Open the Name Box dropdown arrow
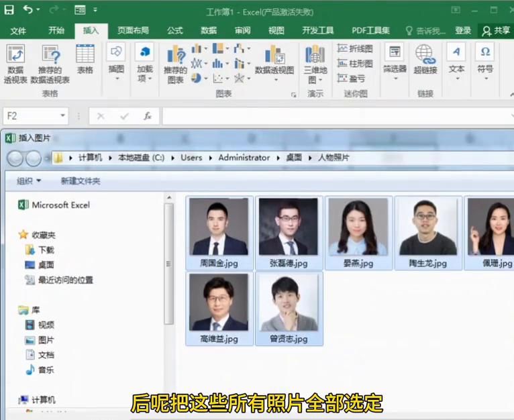Image resolution: width=514 pixels, height=420 pixels. (62, 116)
